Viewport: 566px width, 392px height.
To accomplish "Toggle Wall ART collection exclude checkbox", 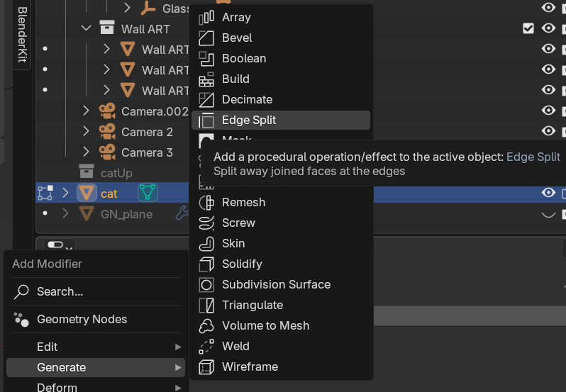I will [x=528, y=29].
